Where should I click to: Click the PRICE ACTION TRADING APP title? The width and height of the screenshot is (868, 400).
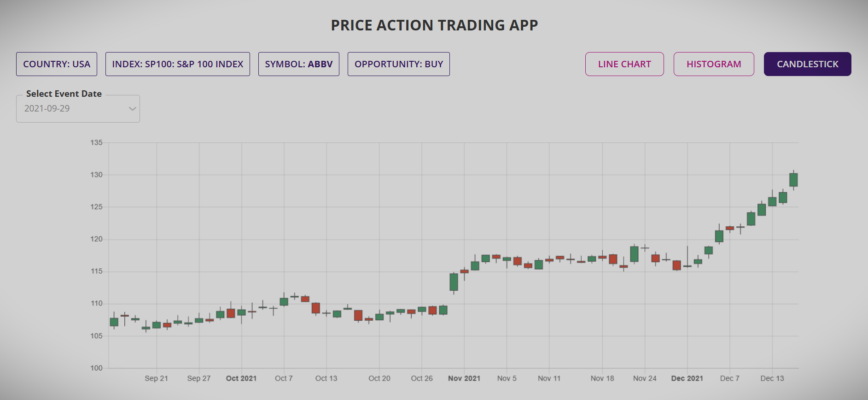pyautogui.click(x=433, y=25)
